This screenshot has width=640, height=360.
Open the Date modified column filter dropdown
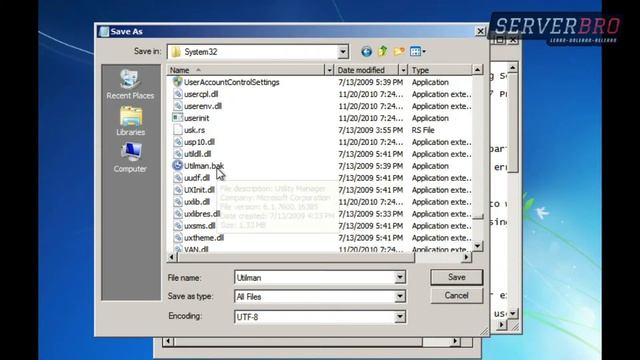tap(403, 70)
